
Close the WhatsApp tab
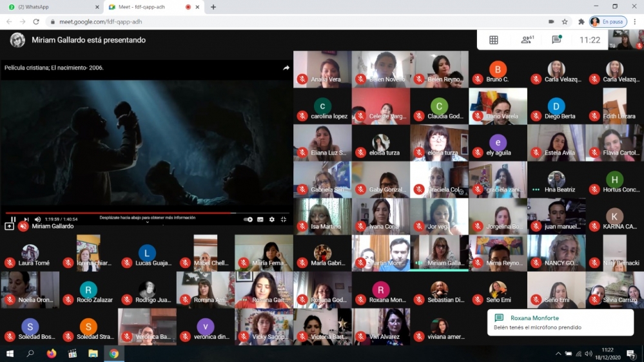97,7
